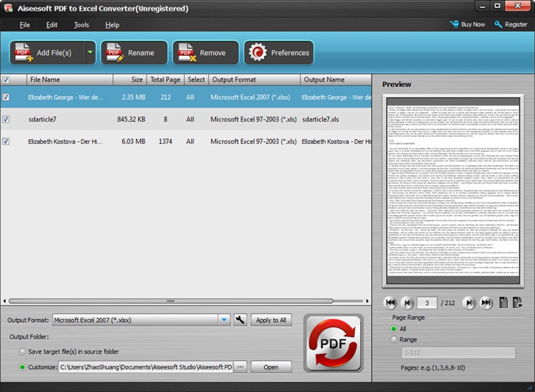Click the '6.03 MB' size cell
Image resolution: width=535 pixels, height=392 pixels.
click(x=133, y=141)
